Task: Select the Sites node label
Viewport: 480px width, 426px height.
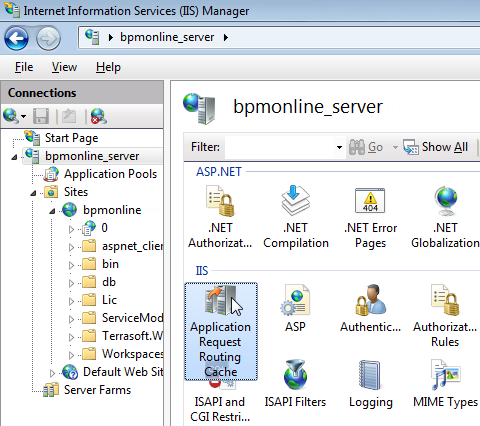Action: (76, 192)
